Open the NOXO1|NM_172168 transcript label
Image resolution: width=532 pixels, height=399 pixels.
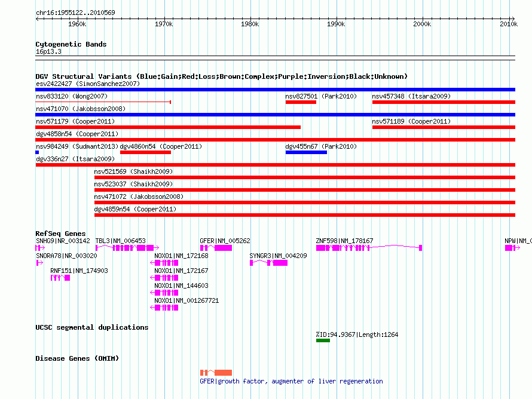pyautogui.click(x=181, y=256)
